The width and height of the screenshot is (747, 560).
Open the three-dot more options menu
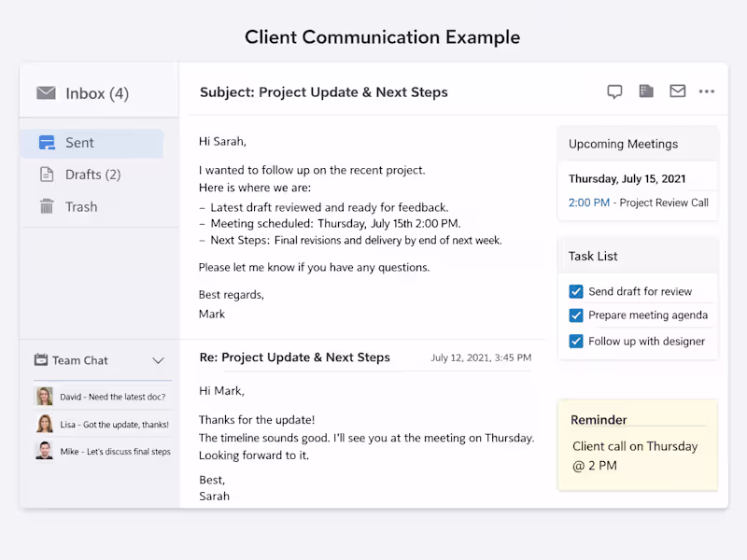pyautogui.click(x=707, y=91)
